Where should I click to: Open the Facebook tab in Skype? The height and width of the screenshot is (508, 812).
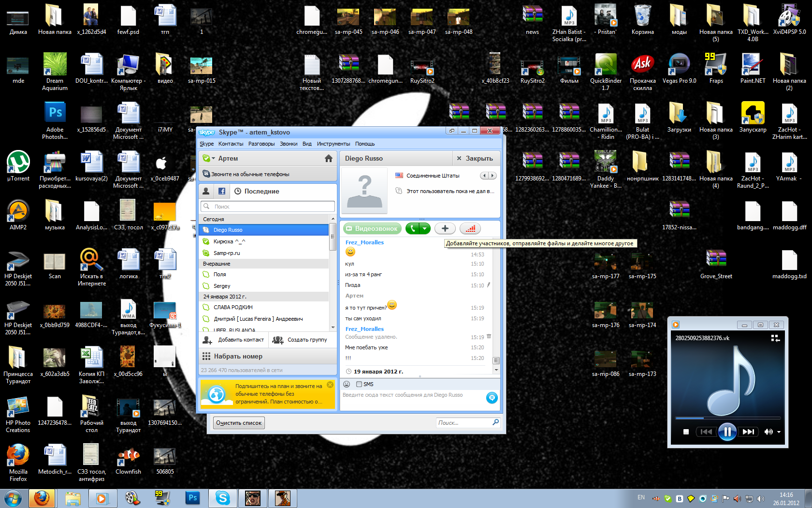(222, 191)
